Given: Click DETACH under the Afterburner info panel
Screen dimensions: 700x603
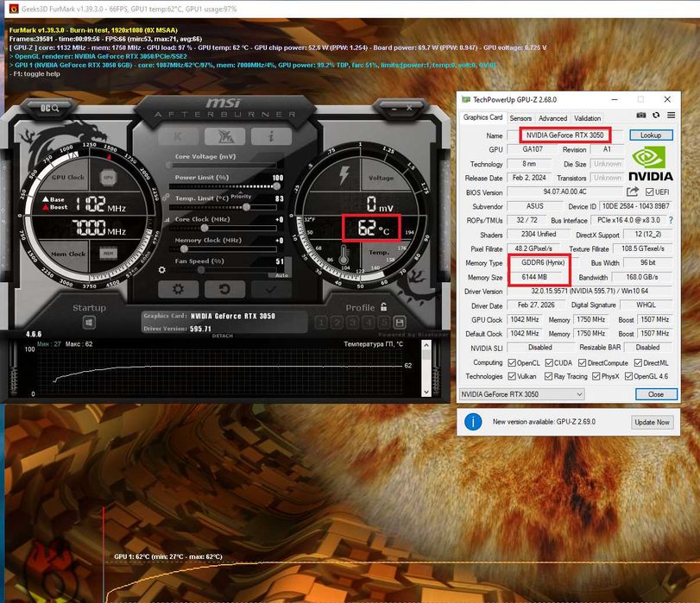Looking at the screenshot, I should pyautogui.click(x=223, y=336).
